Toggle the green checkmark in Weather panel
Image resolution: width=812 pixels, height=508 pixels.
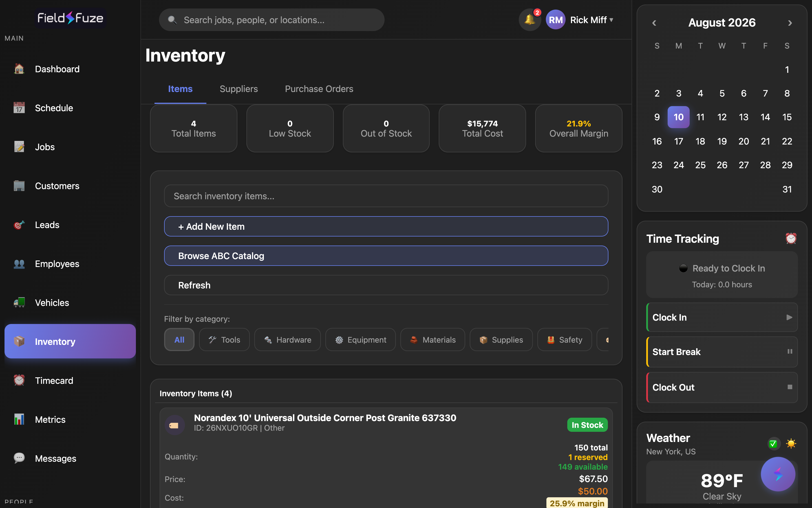coord(773,444)
